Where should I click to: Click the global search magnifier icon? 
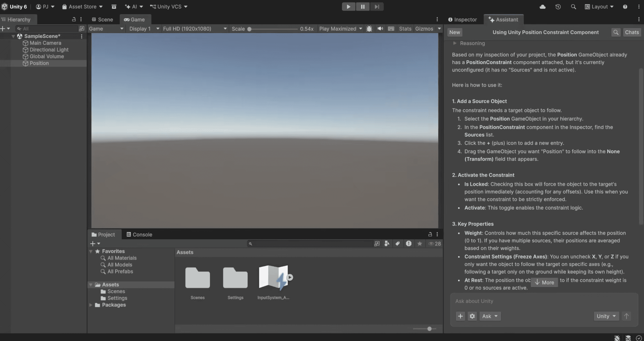[573, 7]
